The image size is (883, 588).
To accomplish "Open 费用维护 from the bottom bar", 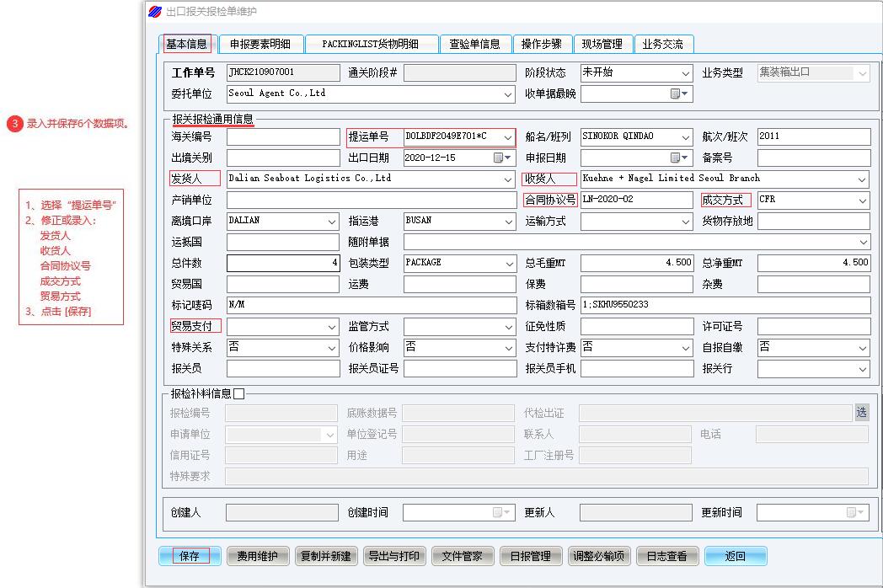I will click(258, 556).
